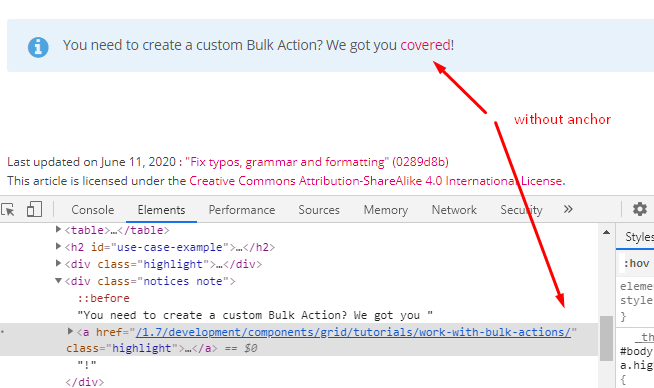Open DevTools settings gear

(x=639, y=209)
